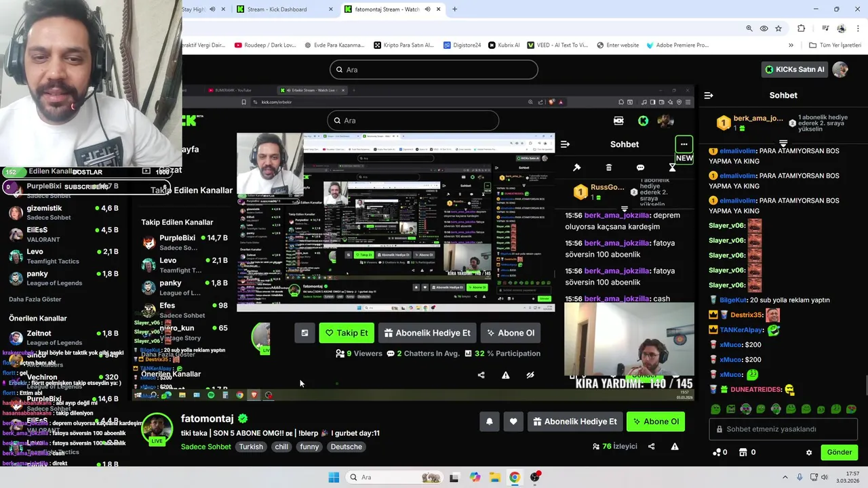Image resolution: width=868 pixels, height=488 pixels.
Task: Open Tüm Yer İşaretleri bookmarks folder
Action: coord(835,45)
